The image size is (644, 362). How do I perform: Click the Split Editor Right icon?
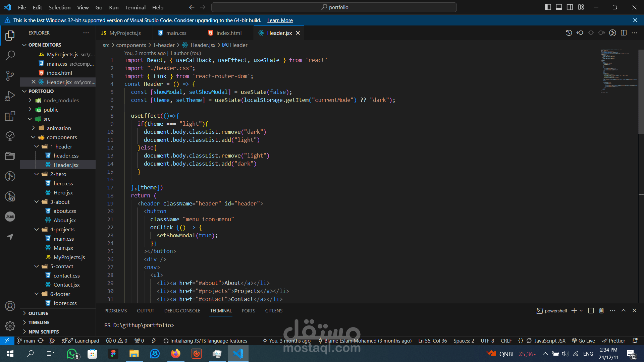tap(624, 33)
